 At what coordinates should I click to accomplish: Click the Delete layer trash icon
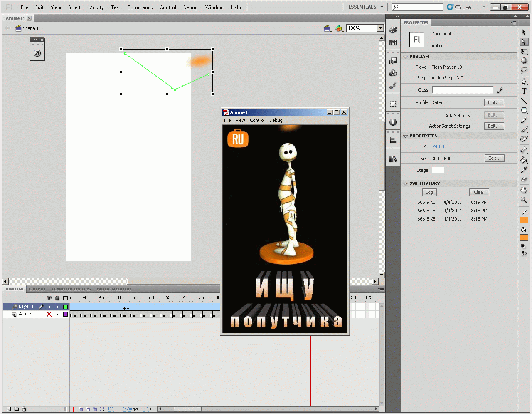coord(24,409)
